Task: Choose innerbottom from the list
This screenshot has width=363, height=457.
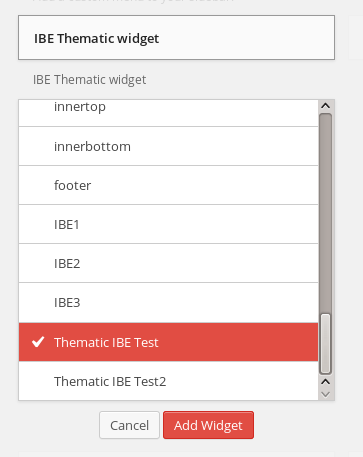Action: pos(169,146)
